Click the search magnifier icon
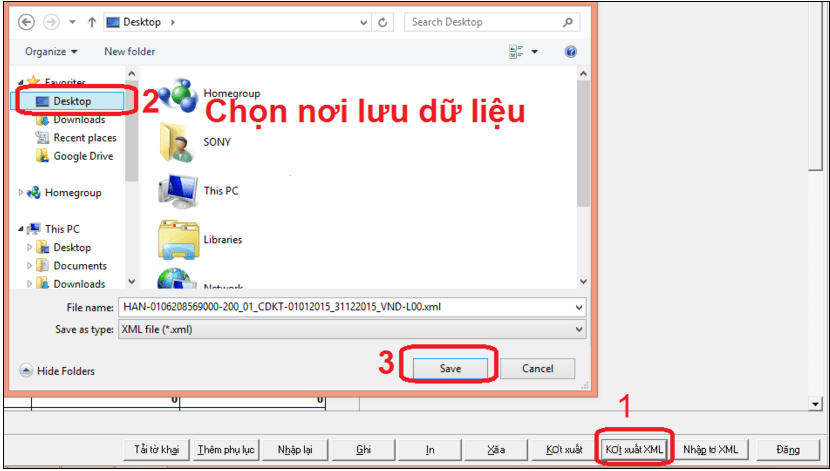Image resolution: width=830 pixels, height=471 pixels. pos(568,22)
